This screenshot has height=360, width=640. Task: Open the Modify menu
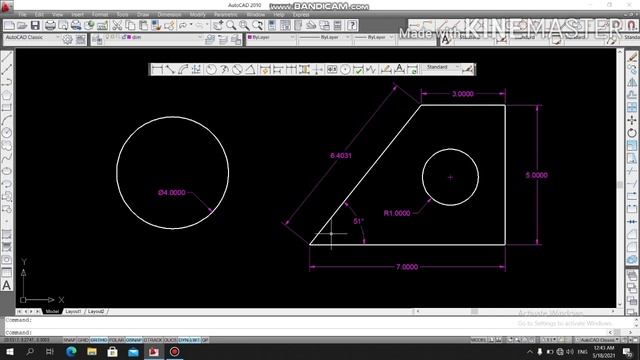(x=198, y=14)
